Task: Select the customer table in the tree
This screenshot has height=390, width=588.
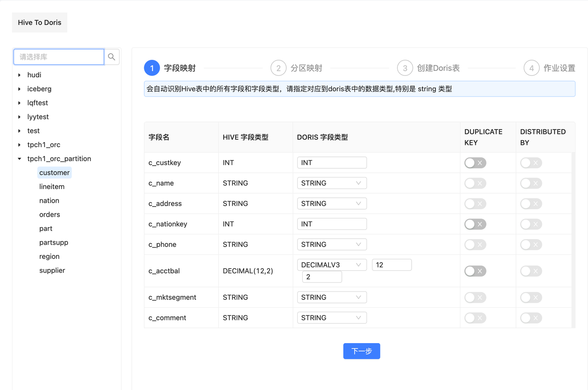Action: [x=54, y=172]
